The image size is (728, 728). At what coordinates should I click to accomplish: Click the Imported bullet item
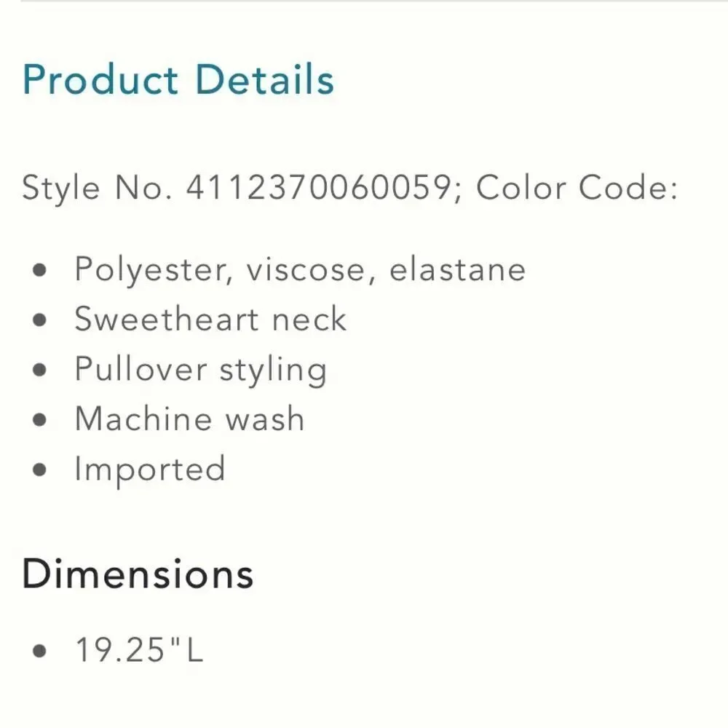[150, 470]
